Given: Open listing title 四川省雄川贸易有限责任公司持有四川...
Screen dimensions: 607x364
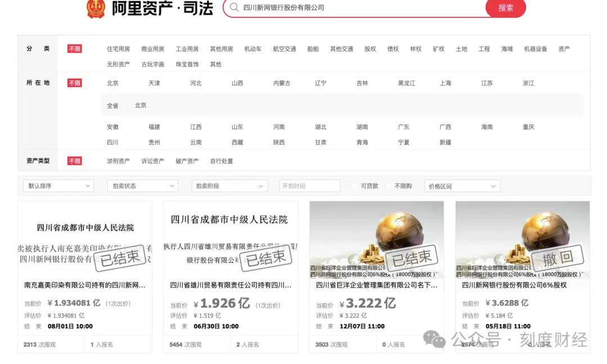Looking at the screenshot, I should pos(231,285).
